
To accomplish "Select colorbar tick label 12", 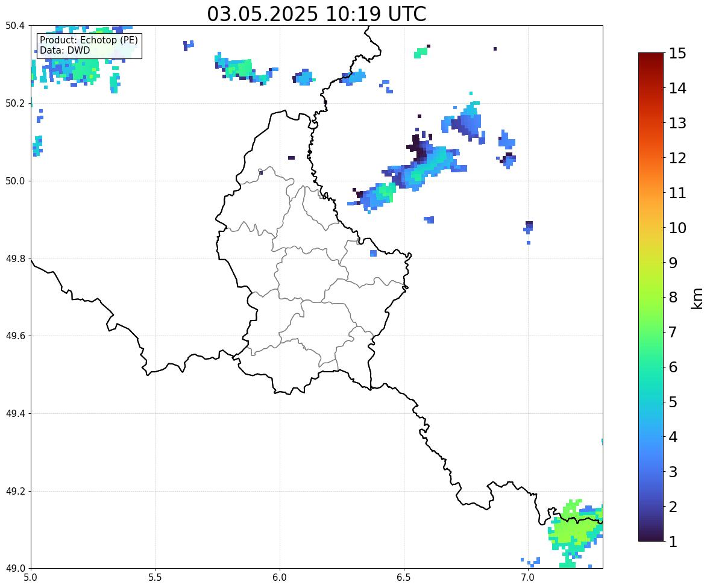I will [677, 158].
